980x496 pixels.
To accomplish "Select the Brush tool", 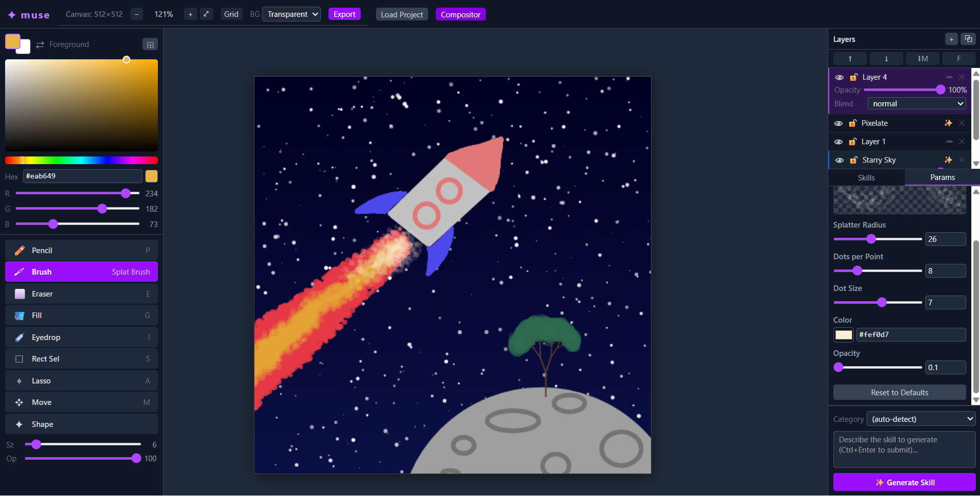I will 81,272.
